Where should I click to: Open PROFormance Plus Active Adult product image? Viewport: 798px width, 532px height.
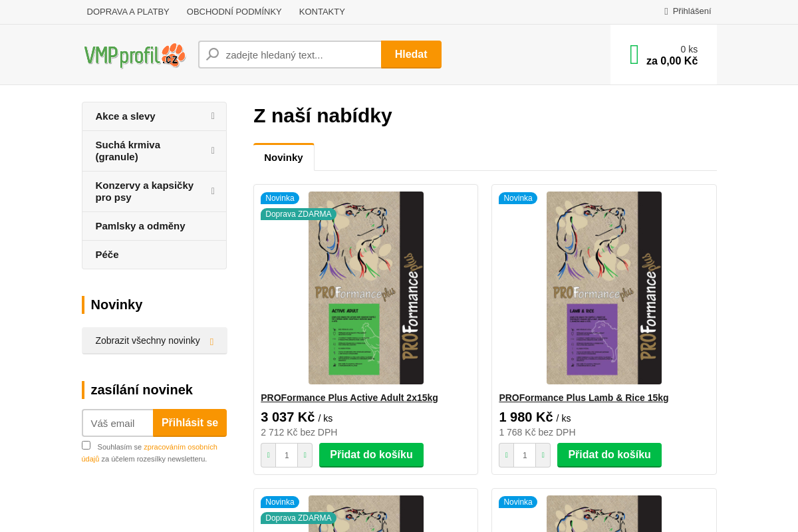[x=366, y=288]
